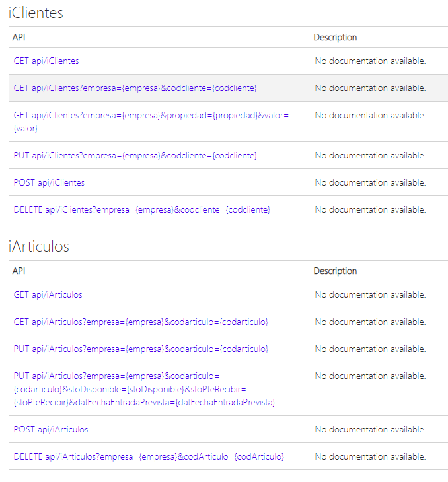This screenshot has height=482, width=448.
Task: Select the PUT api/iClientes endpoint link
Action: [135, 155]
